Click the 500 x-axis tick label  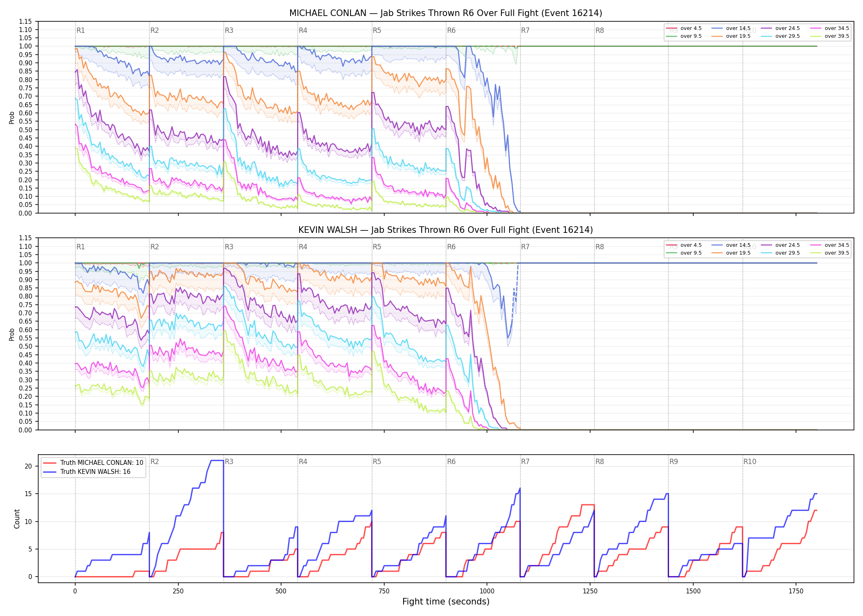point(281,591)
